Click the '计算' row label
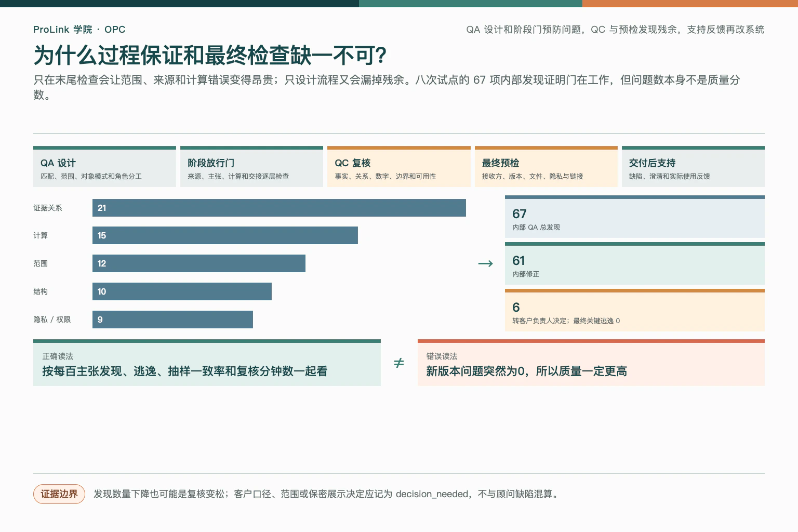The height and width of the screenshot is (532, 798). pyautogui.click(x=41, y=235)
